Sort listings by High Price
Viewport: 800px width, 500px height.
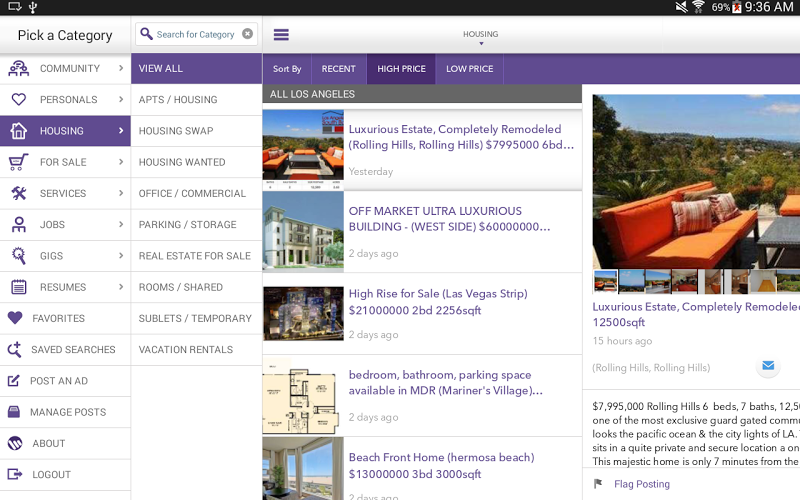[x=401, y=69]
